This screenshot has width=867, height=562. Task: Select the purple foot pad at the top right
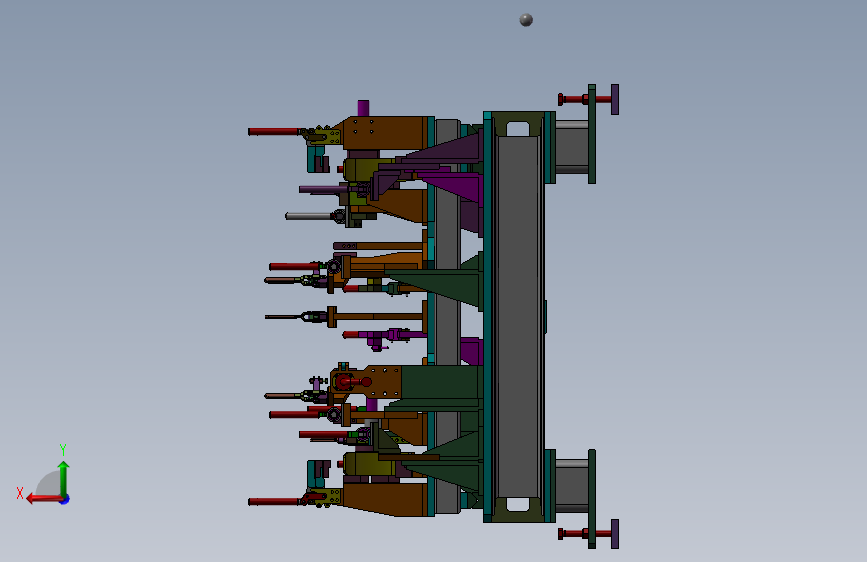(615, 100)
